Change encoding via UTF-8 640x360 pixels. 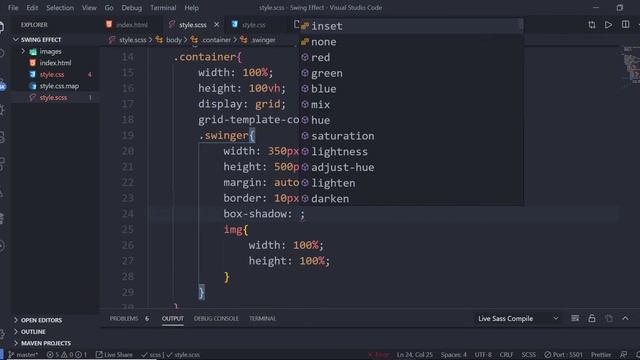coord(483,355)
